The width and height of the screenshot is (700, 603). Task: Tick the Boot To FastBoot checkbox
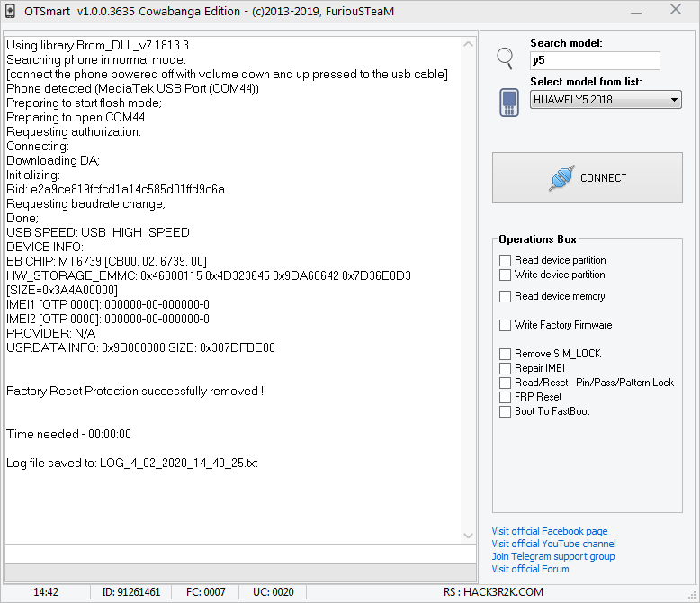click(505, 411)
